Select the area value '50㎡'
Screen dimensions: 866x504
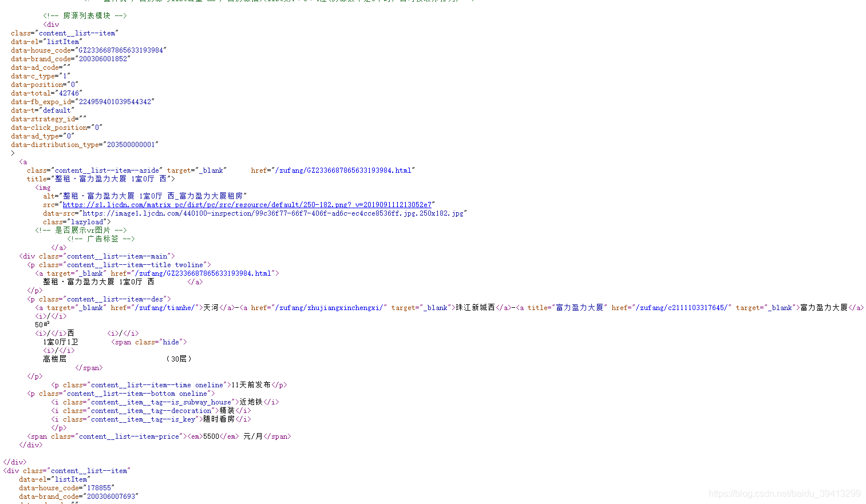coord(42,325)
